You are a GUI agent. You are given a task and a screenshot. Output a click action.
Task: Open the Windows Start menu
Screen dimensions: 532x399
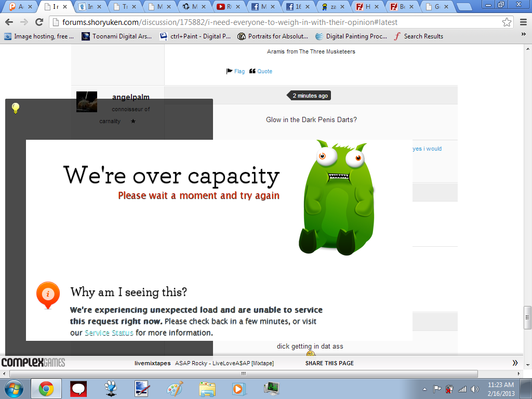[14, 389]
